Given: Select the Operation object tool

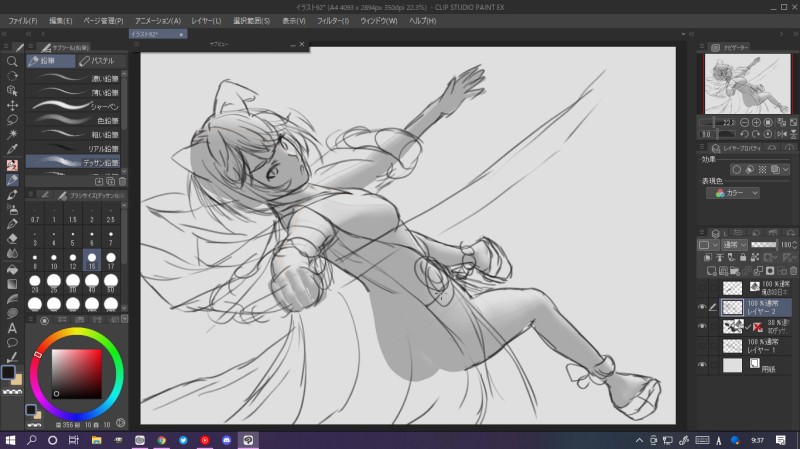Looking at the screenshot, I should (12, 91).
